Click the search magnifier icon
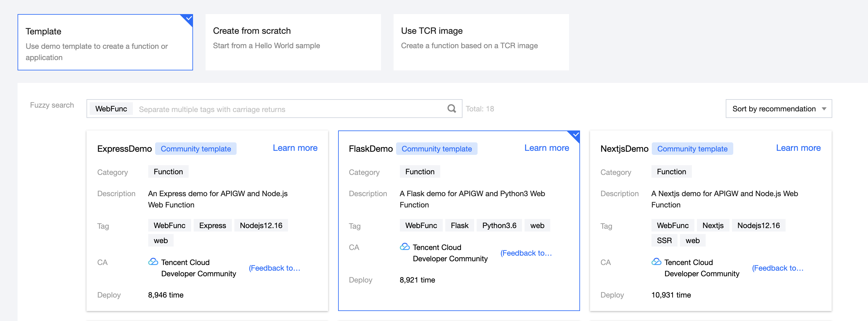Screen dimensions: 868x321 pyautogui.click(x=452, y=108)
